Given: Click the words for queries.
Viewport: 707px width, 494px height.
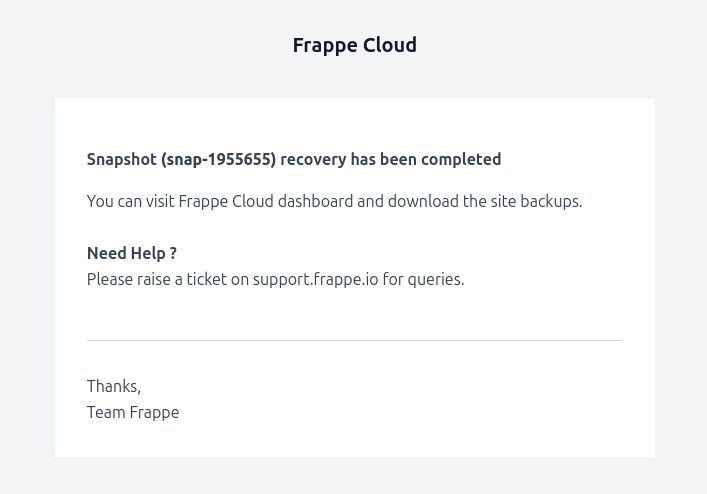Looking at the screenshot, I should pyautogui.click(x=423, y=280).
